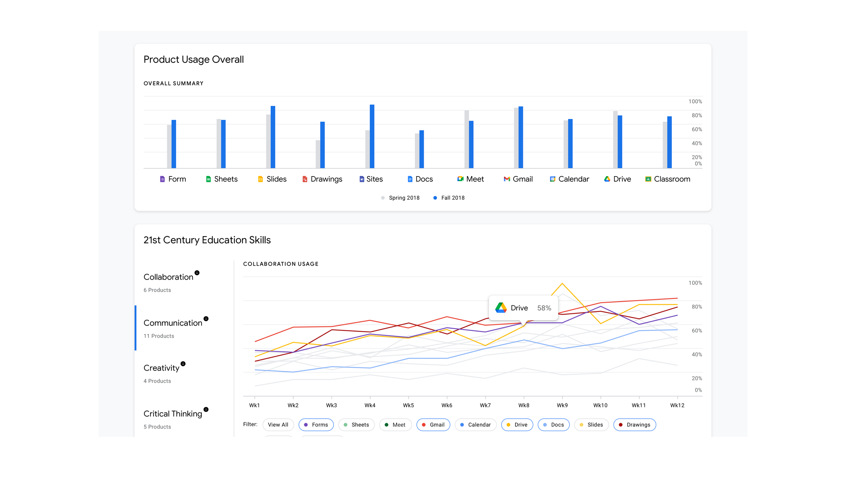Click the Google Meet camera icon

point(460,179)
